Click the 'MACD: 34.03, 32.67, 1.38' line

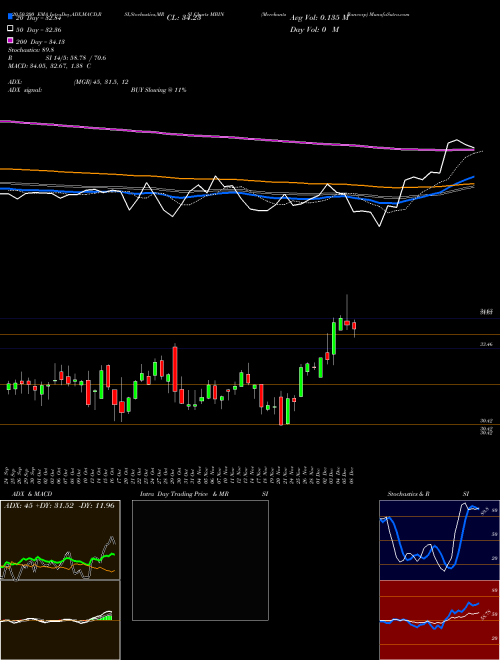49,66
